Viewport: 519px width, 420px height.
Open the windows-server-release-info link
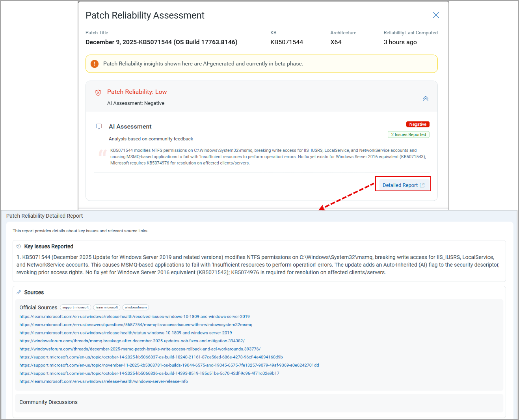coord(104,381)
